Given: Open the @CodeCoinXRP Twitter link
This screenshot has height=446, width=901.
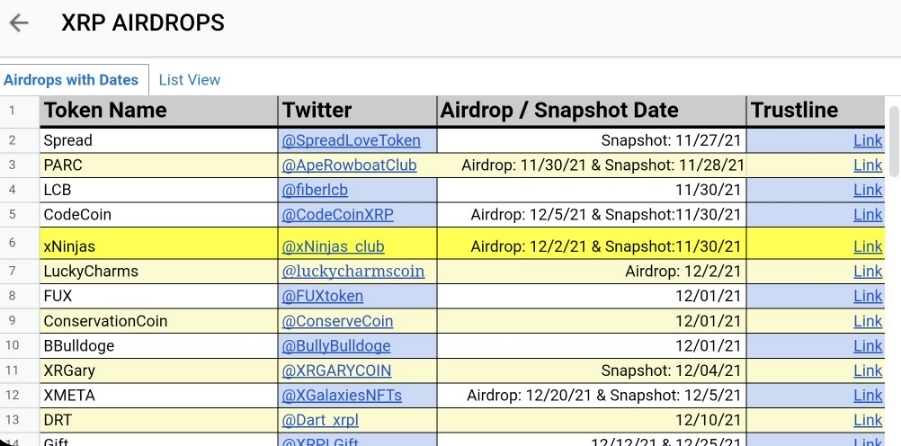Looking at the screenshot, I should point(337,215).
